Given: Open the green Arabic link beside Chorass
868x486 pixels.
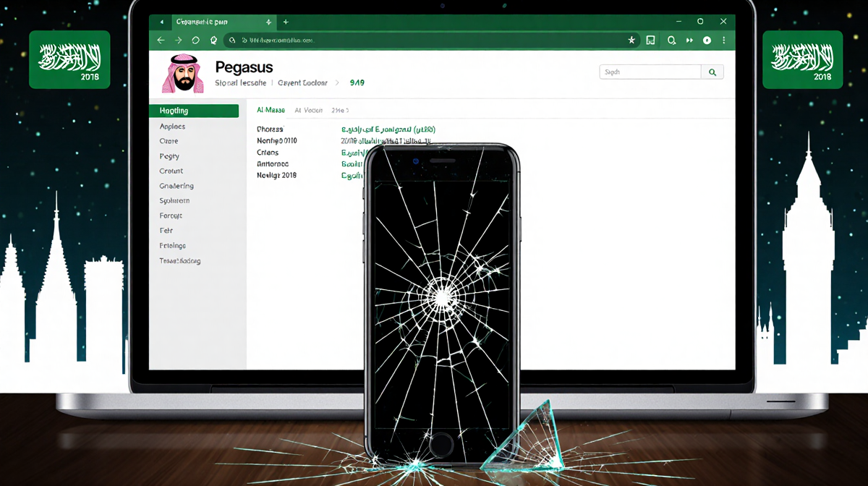Looking at the screenshot, I should (x=387, y=129).
